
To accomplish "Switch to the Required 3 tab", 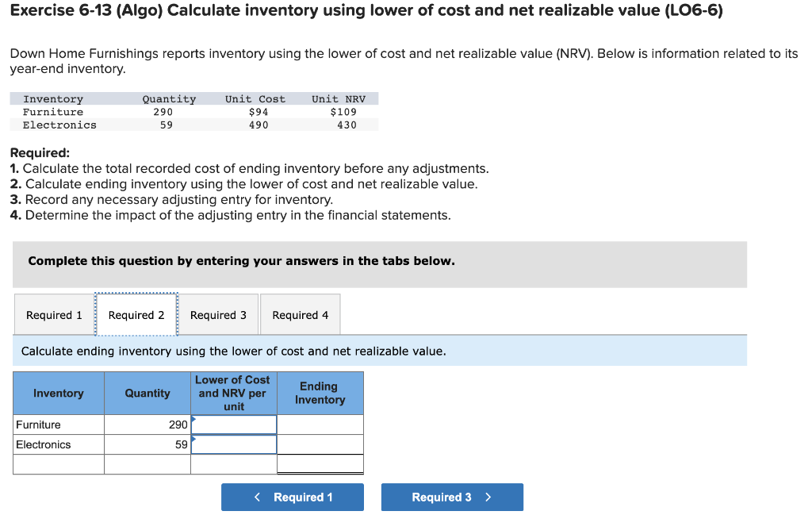I will point(219,314).
